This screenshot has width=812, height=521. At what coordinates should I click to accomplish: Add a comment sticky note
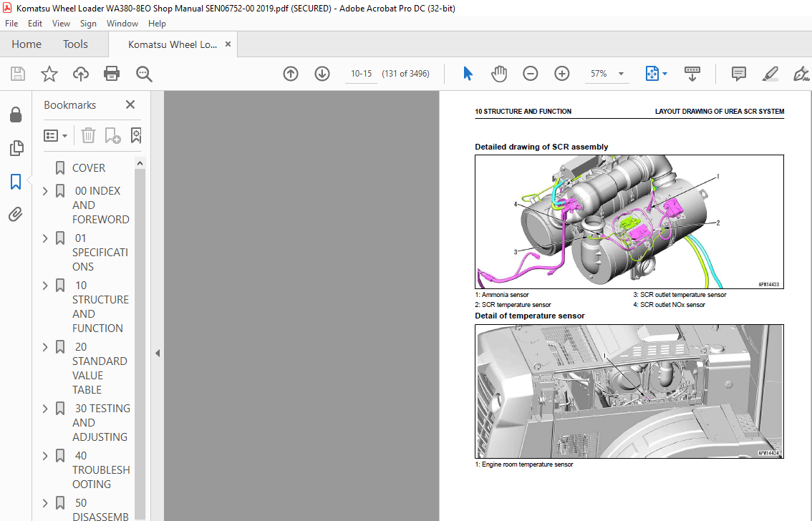click(x=738, y=74)
